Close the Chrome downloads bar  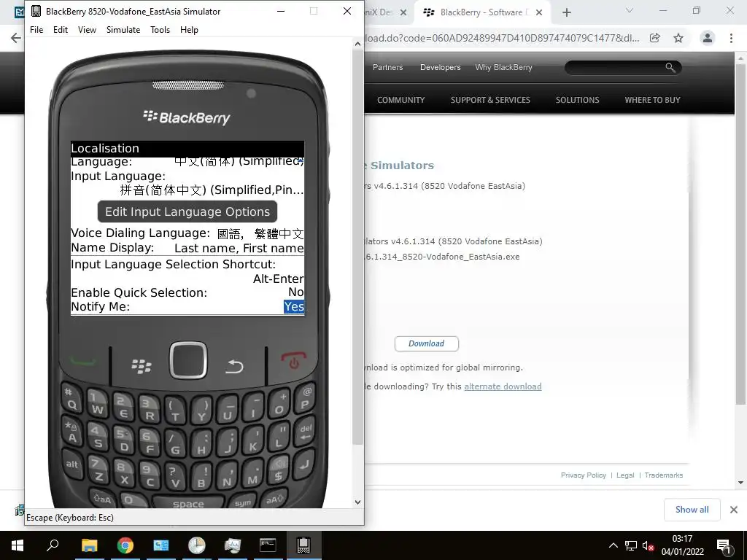coord(734,510)
